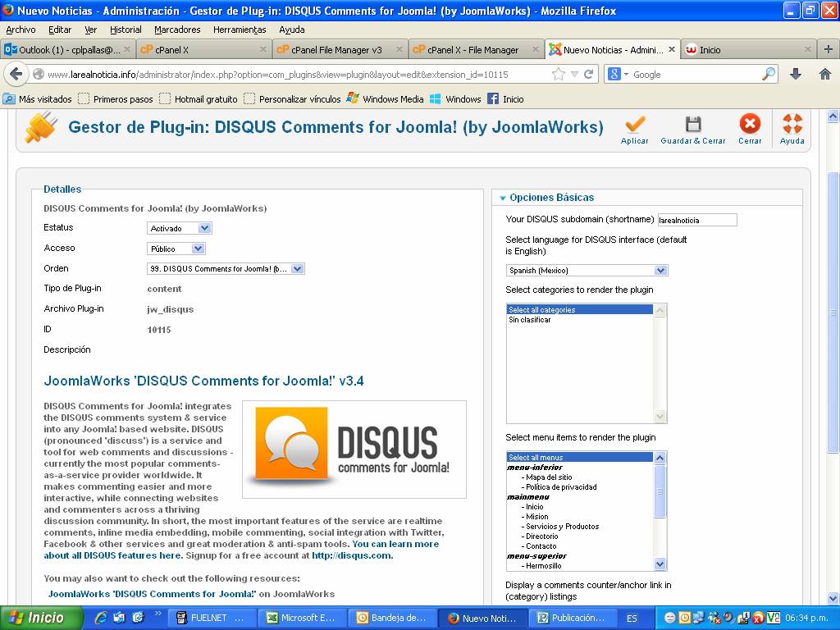Click the red Cerrar icon

750,124
